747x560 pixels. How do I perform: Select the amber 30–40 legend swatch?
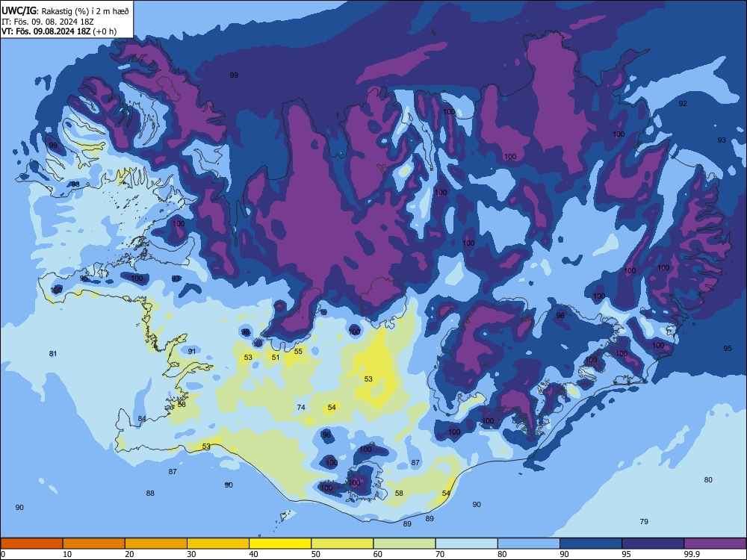[218, 544]
